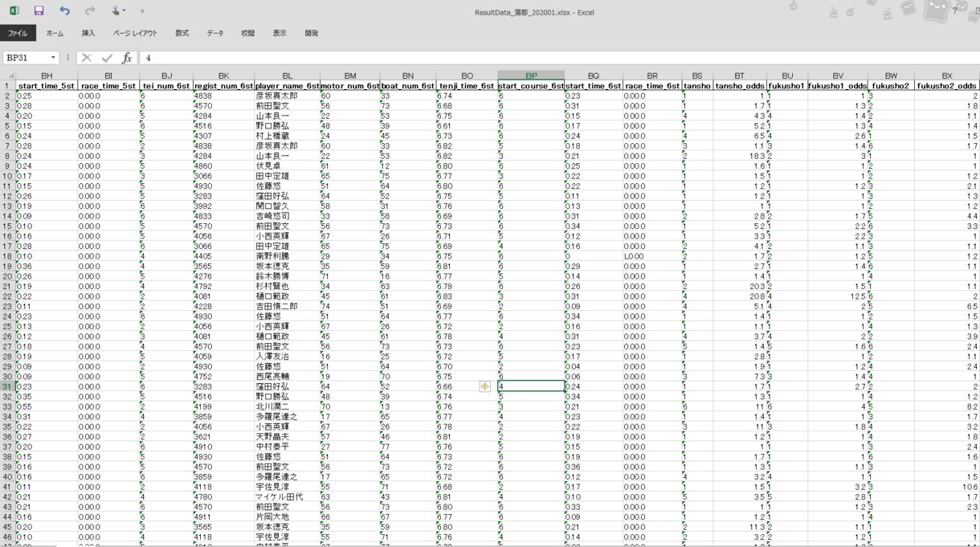Switch to the 挿入 tab

pyautogui.click(x=88, y=33)
